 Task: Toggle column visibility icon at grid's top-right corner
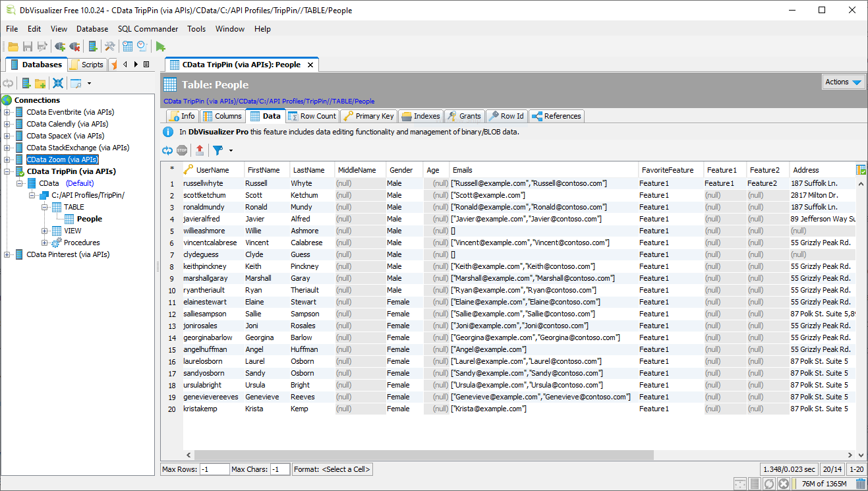coord(861,170)
